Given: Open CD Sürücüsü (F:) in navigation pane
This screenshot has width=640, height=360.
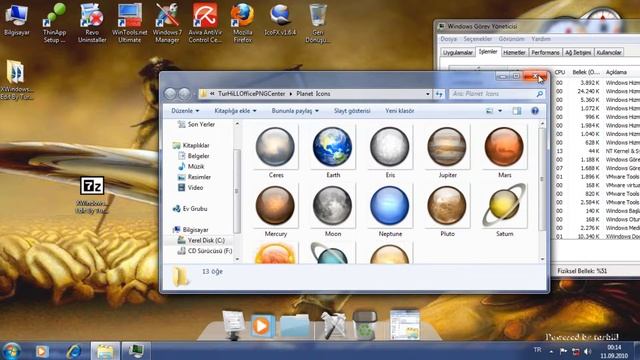Looking at the screenshot, I should 205,251.
